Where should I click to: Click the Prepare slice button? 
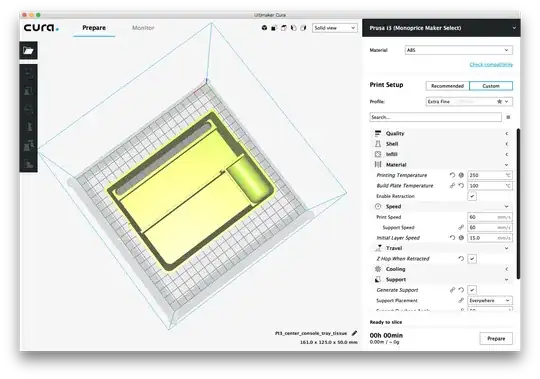496,338
